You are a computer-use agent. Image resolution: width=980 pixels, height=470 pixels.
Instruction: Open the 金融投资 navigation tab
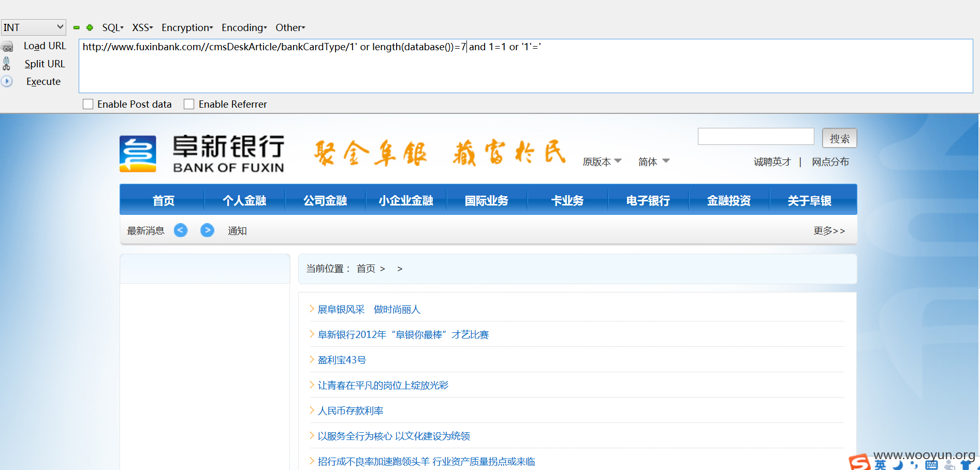click(729, 200)
